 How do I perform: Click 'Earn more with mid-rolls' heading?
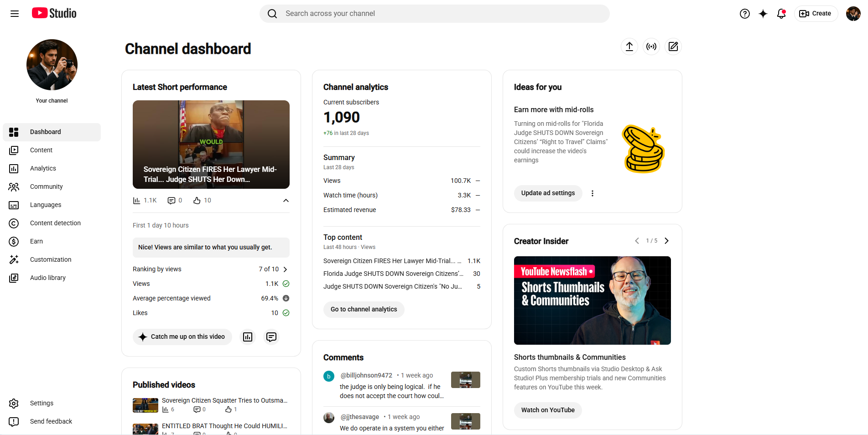(554, 110)
